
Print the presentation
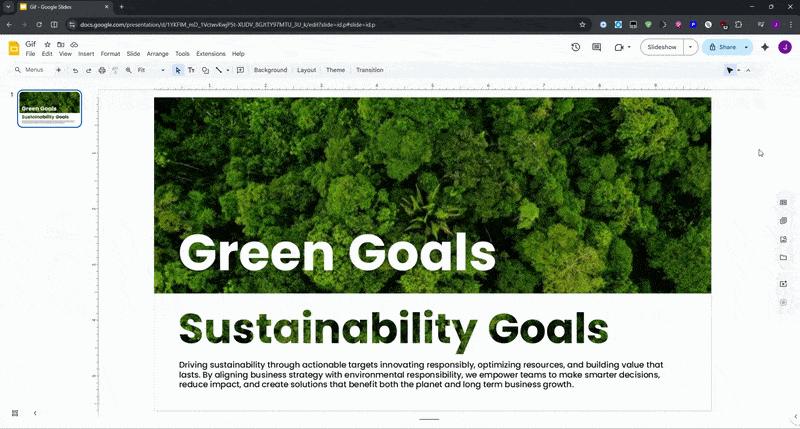pyautogui.click(x=102, y=70)
